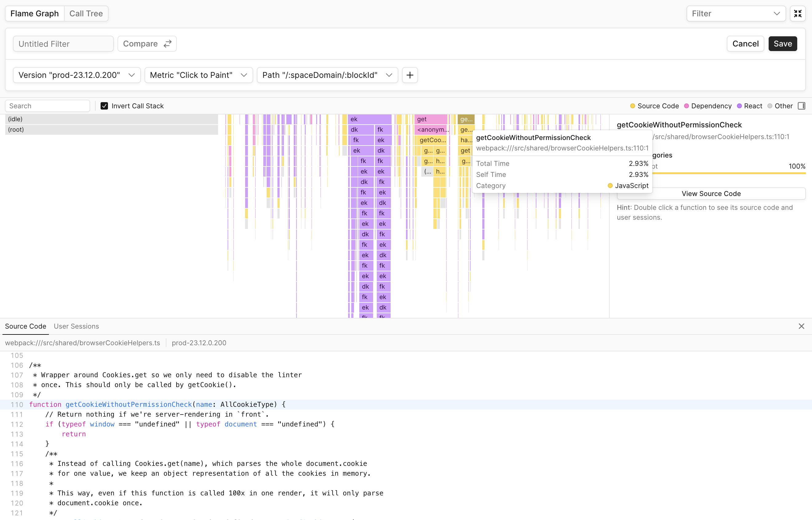This screenshot has height=520, width=812.
Task: Switch to the Call Tree tab
Action: pyautogui.click(x=86, y=14)
